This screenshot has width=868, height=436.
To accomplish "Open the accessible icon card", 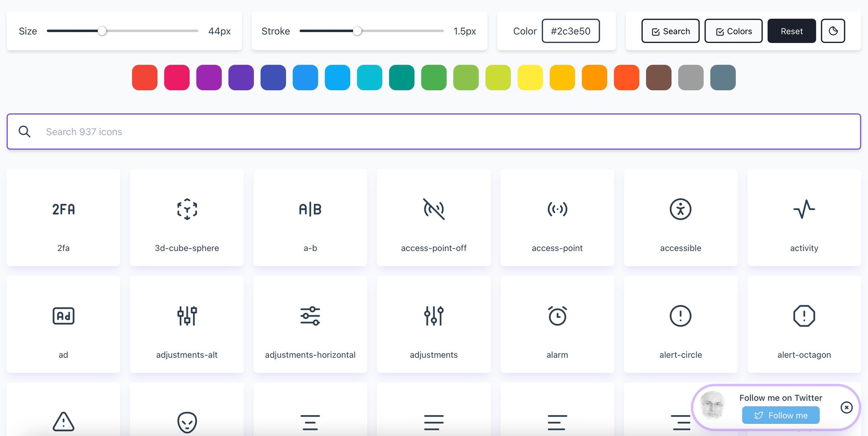I will point(681,218).
